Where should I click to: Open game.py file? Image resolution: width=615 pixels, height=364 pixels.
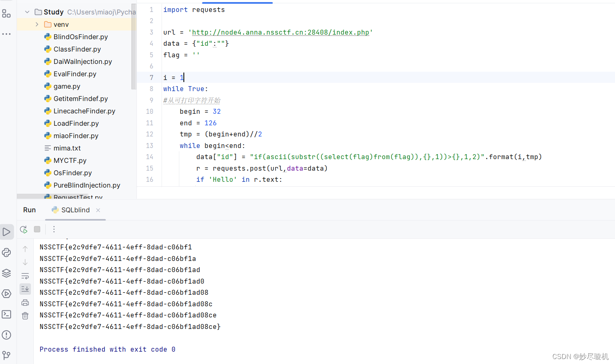tap(67, 86)
